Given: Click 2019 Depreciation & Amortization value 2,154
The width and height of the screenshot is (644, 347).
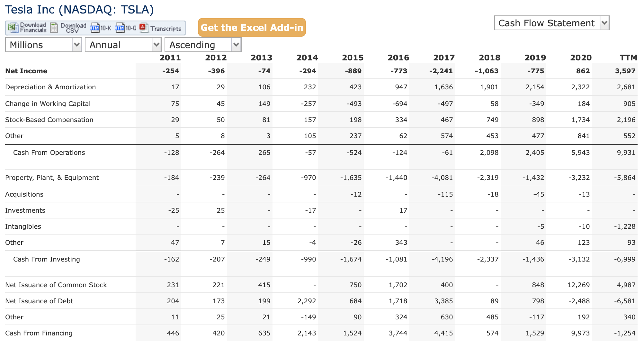Looking at the screenshot, I should tap(535, 87).
